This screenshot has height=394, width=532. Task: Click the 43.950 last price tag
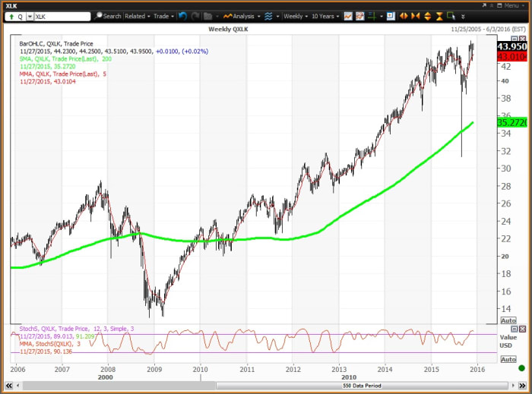[x=512, y=46]
